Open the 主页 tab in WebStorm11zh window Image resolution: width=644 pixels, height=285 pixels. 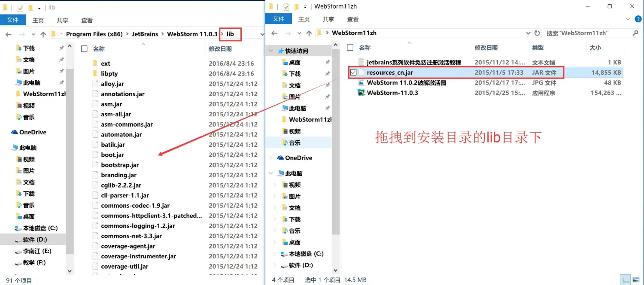click(304, 19)
